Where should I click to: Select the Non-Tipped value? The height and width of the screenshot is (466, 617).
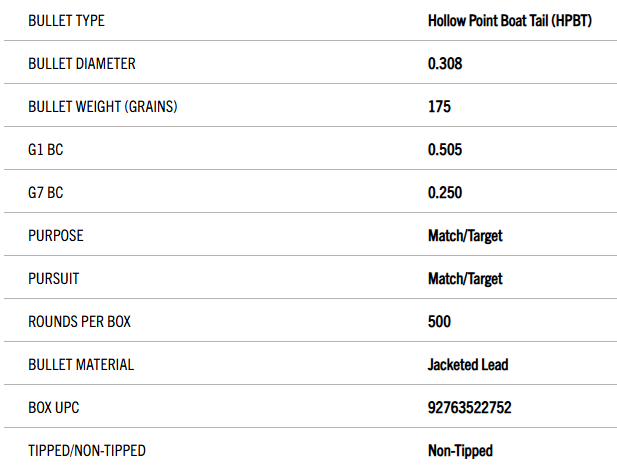click(x=461, y=450)
